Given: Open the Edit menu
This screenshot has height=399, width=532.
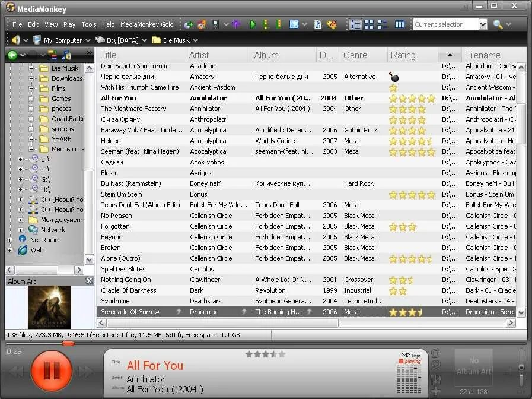Looking at the screenshot, I should [33, 24].
